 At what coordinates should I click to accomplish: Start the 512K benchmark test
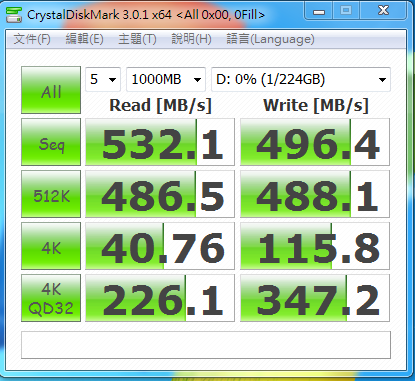click(51, 194)
